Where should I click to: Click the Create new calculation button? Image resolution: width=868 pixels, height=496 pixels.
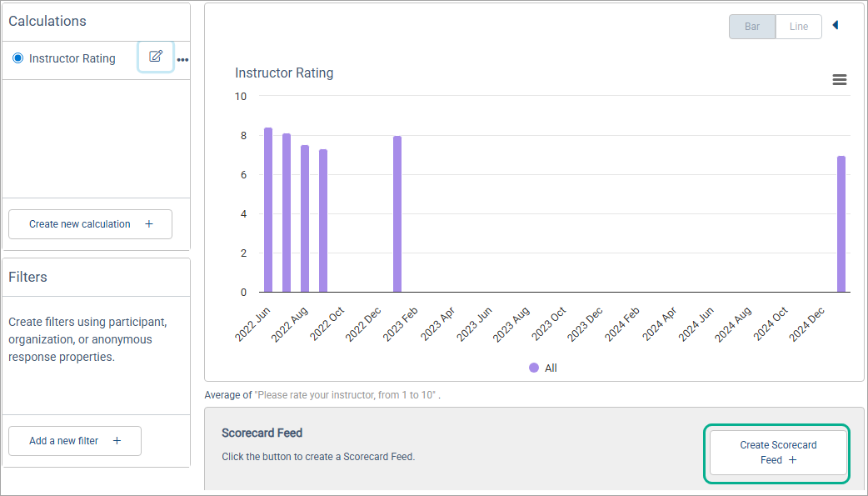90,224
